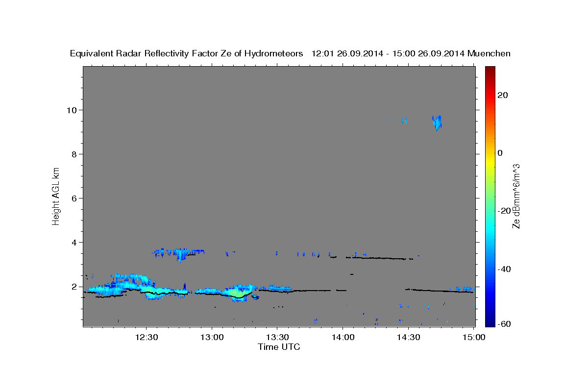The image size is (588, 392).
Task: Click the 'Muenchen' location text in the title
Action: (x=489, y=53)
